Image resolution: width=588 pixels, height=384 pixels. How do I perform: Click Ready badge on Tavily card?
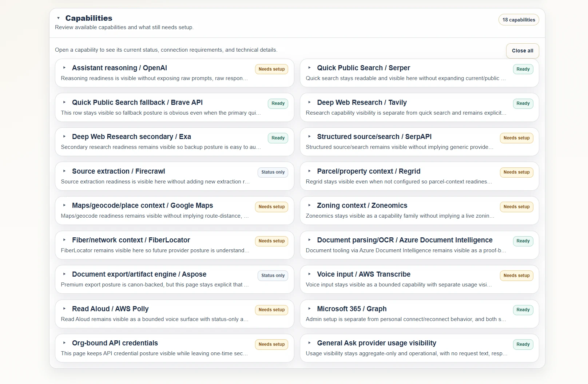523,103
